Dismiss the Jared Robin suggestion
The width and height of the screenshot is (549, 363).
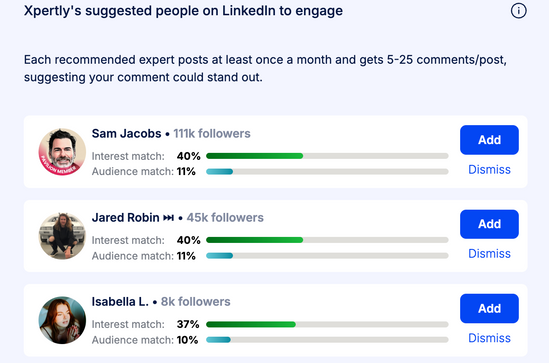point(489,253)
